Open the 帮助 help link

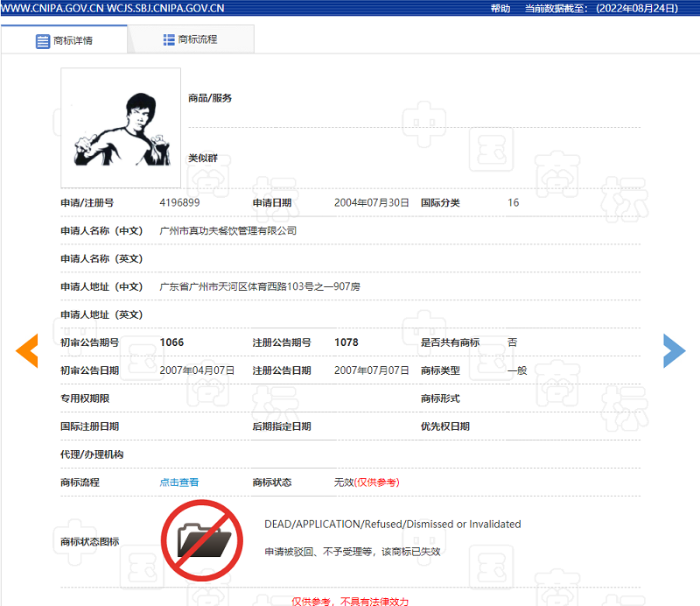pyautogui.click(x=500, y=8)
